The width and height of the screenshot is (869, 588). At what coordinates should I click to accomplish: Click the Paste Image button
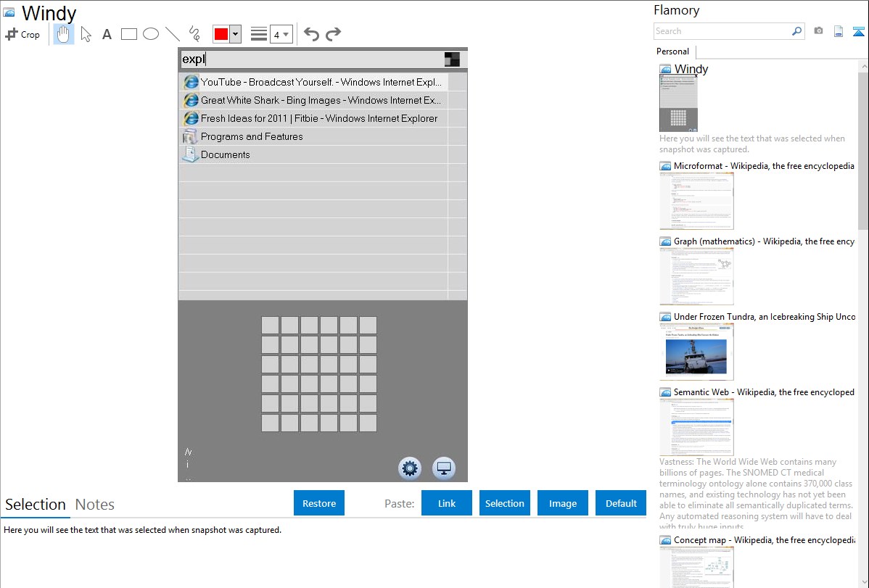pos(562,502)
